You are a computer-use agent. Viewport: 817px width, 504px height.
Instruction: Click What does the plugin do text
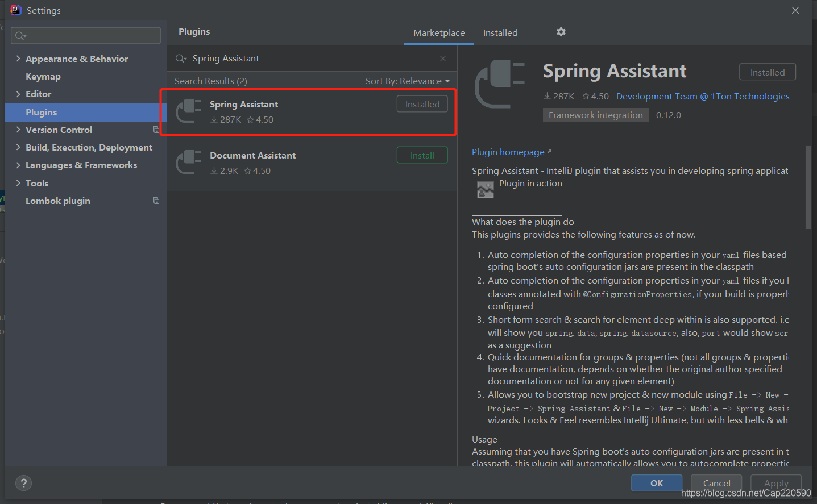(523, 222)
